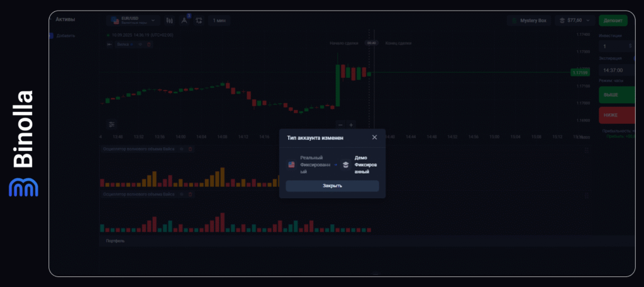The height and width of the screenshot is (287, 644).
Task: Click the multi-chart layout icon
Action: point(199,20)
